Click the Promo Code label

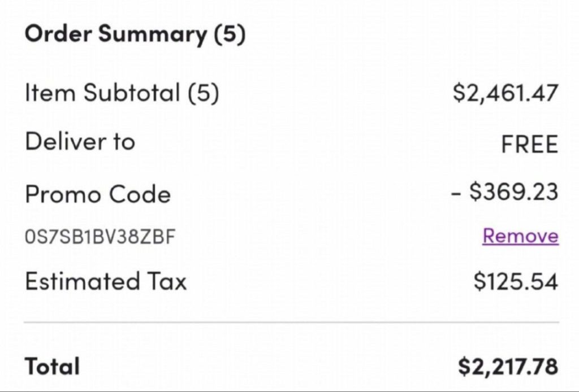click(97, 194)
